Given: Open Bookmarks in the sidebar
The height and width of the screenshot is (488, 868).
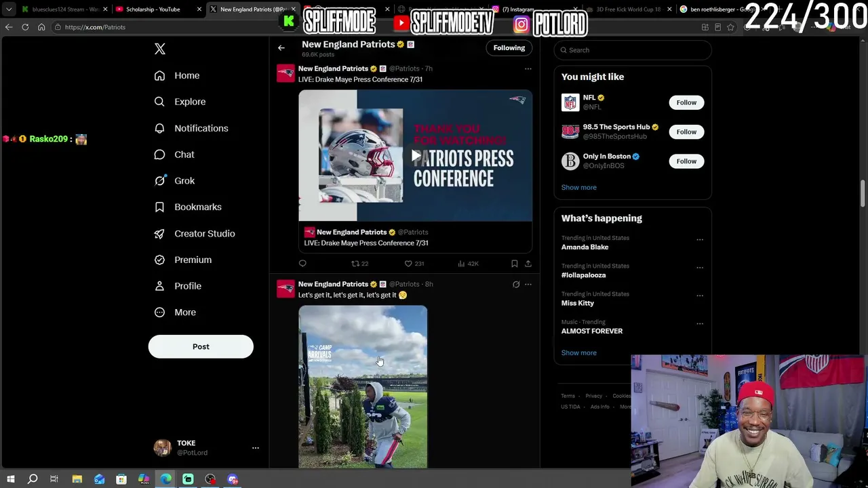Looking at the screenshot, I should point(189,207).
